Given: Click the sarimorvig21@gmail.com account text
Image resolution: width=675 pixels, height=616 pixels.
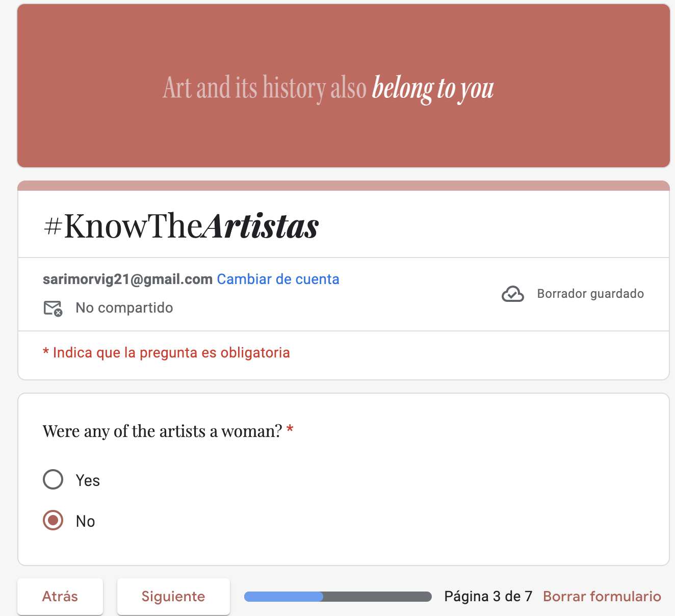Looking at the screenshot, I should click(x=127, y=279).
